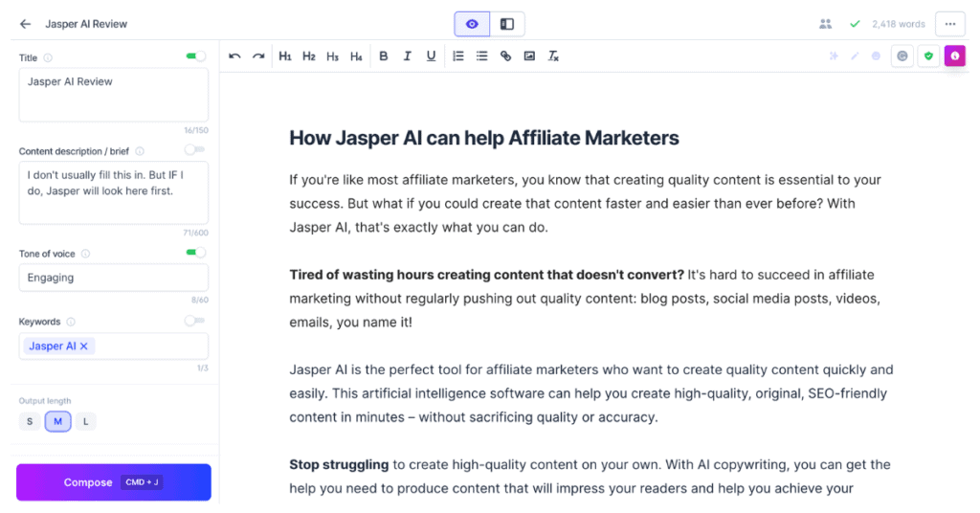
Task: Click the bold text Stop struggling
Action: [339, 465]
